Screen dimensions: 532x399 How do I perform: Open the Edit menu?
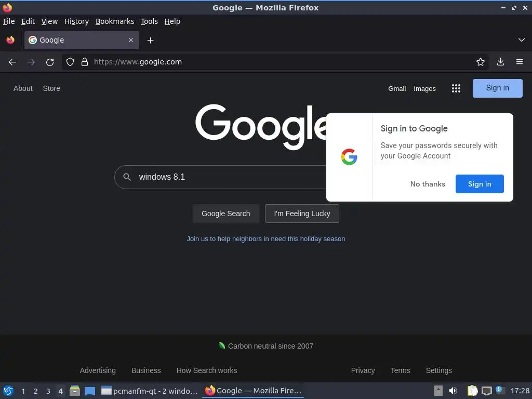pyautogui.click(x=28, y=21)
